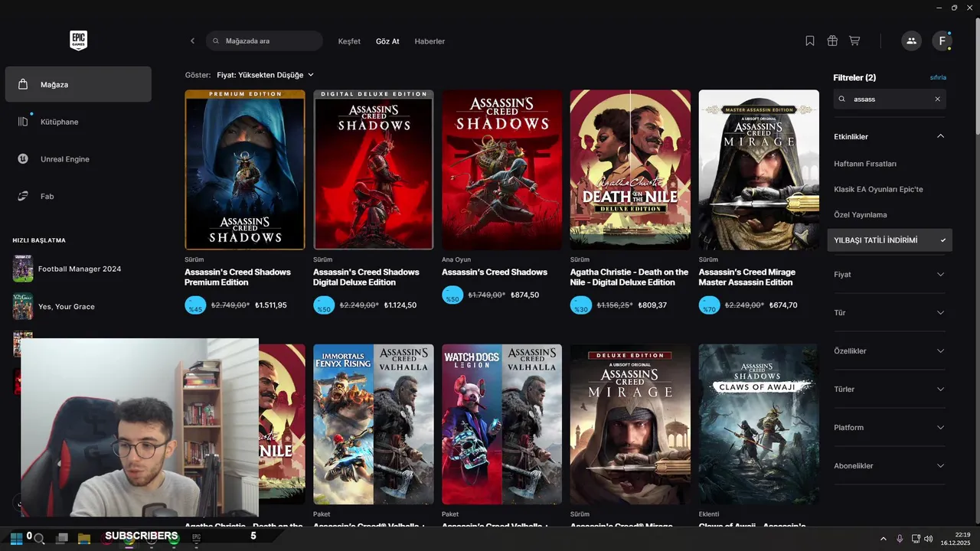Click the %70 discount badge for Mirage Master
The image size is (980, 551).
pyautogui.click(x=709, y=305)
